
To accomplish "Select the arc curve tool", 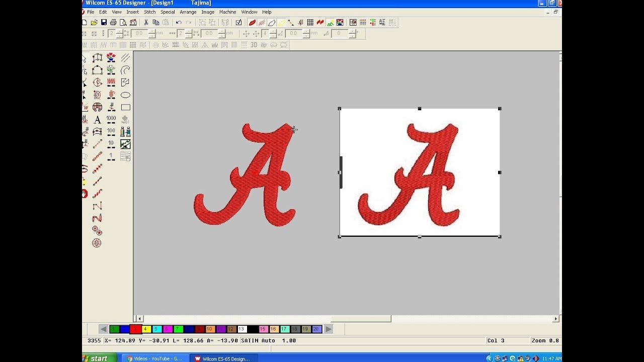I will tap(125, 70).
